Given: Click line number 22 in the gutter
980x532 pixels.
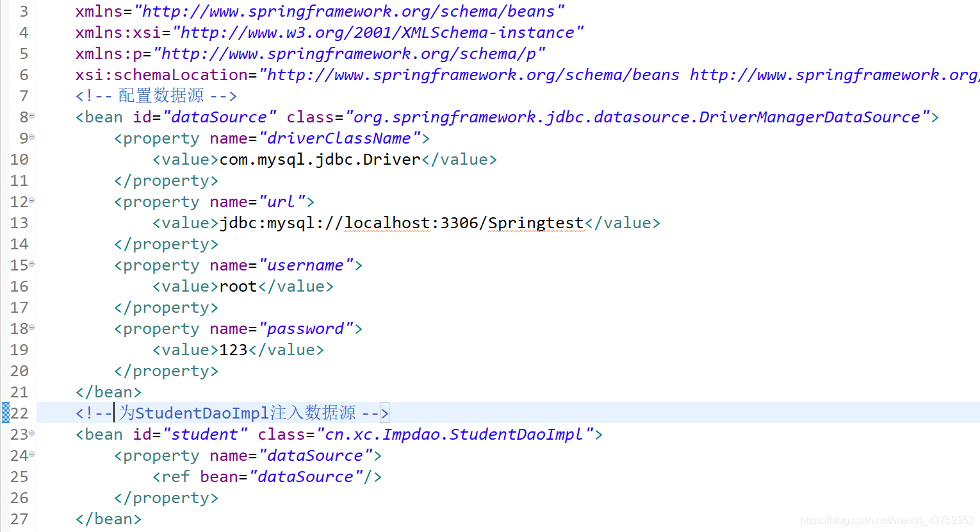Looking at the screenshot, I should pos(19,413).
